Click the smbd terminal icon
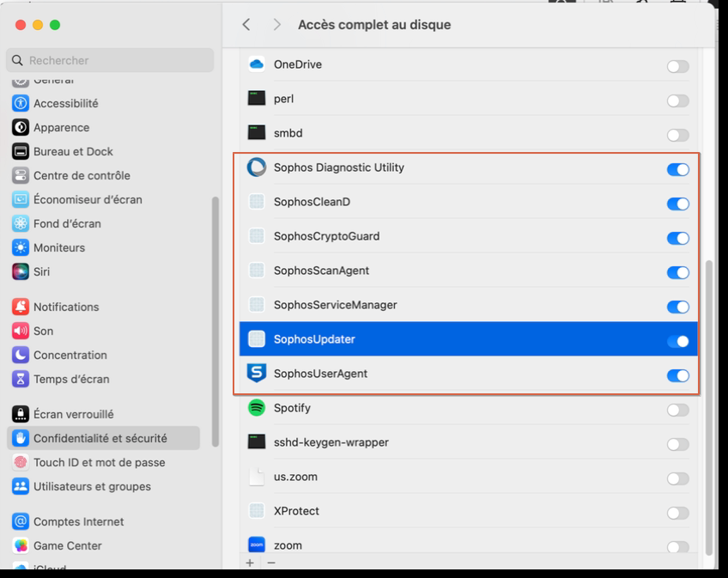This screenshot has height=578, width=728. pyautogui.click(x=257, y=133)
